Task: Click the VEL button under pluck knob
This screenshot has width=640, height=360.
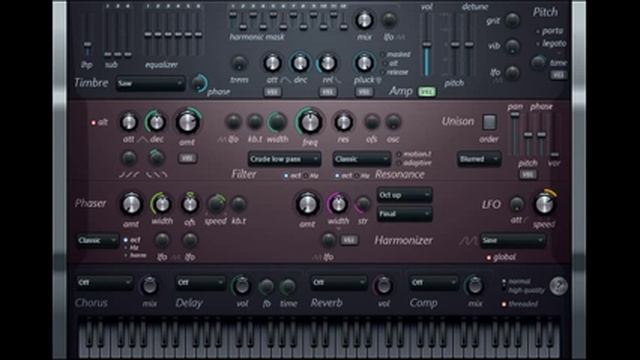Action: 364,93
